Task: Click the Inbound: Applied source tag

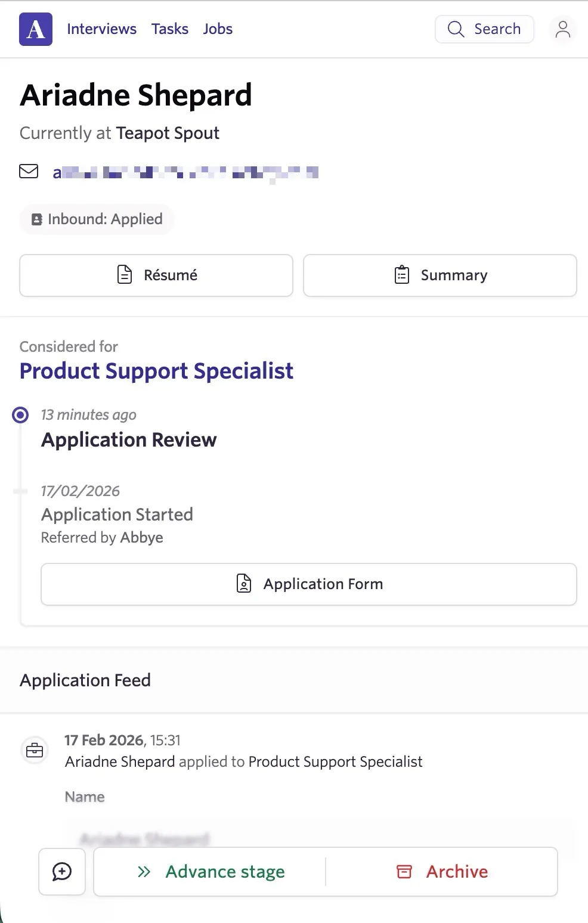Action: coord(97,219)
